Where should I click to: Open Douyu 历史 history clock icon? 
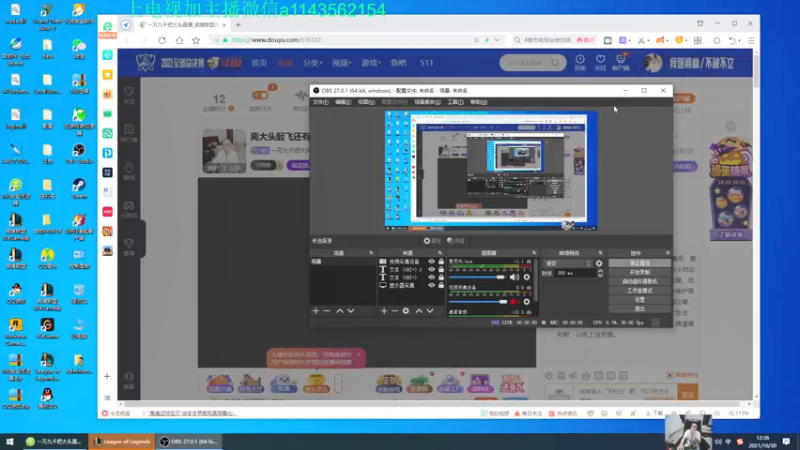(580, 62)
